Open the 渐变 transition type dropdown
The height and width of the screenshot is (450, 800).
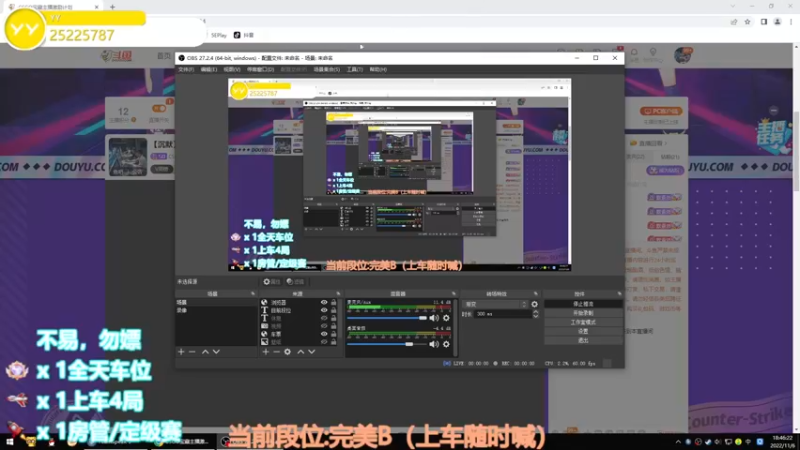point(494,304)
